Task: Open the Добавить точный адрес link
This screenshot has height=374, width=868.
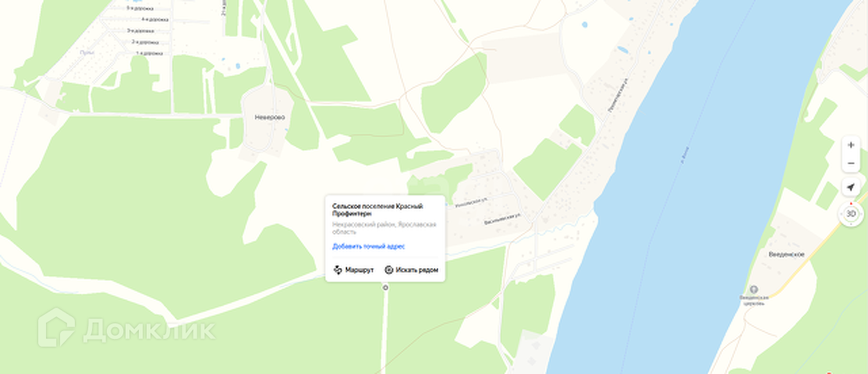Action: click(x=368, y=247)
